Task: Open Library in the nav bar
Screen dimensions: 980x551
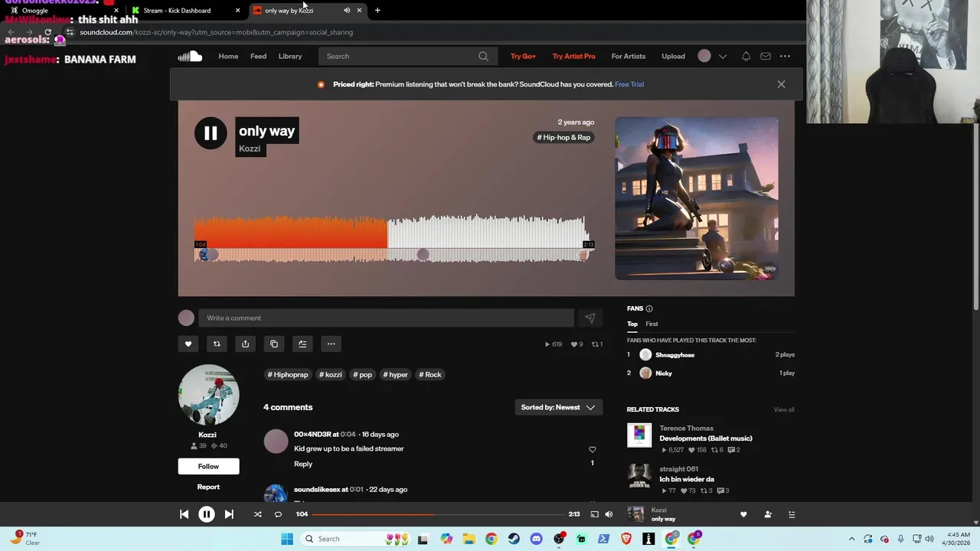Action: coord(290,56)
